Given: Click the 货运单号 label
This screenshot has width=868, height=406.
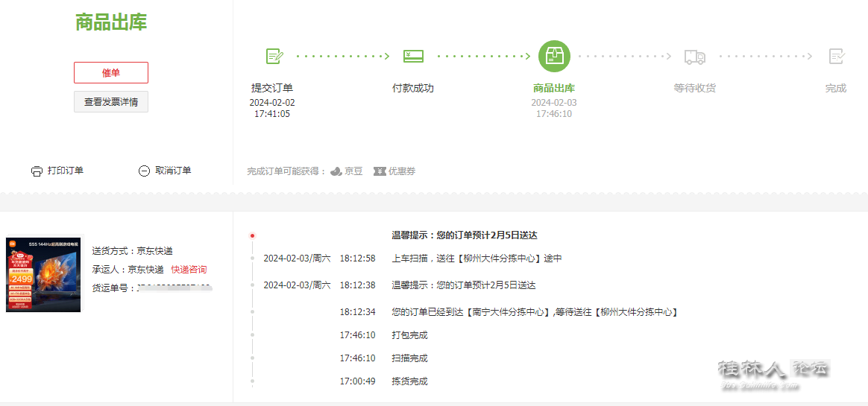Looking at the screenshot, I should click(113, 288).
